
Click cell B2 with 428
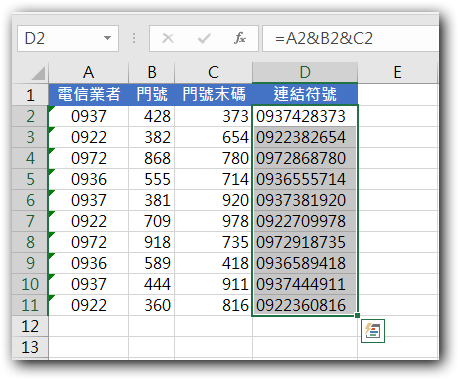[152, 116]
